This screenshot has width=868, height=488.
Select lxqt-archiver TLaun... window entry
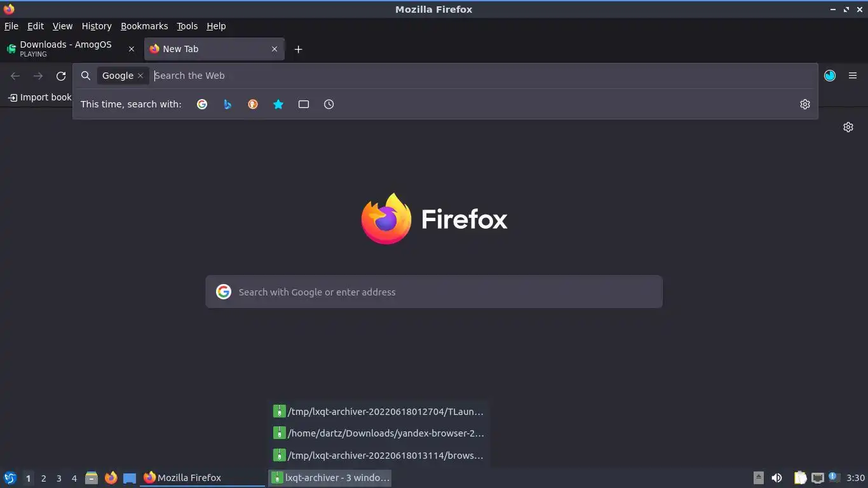pyautogui.click(x=379, y=412)
